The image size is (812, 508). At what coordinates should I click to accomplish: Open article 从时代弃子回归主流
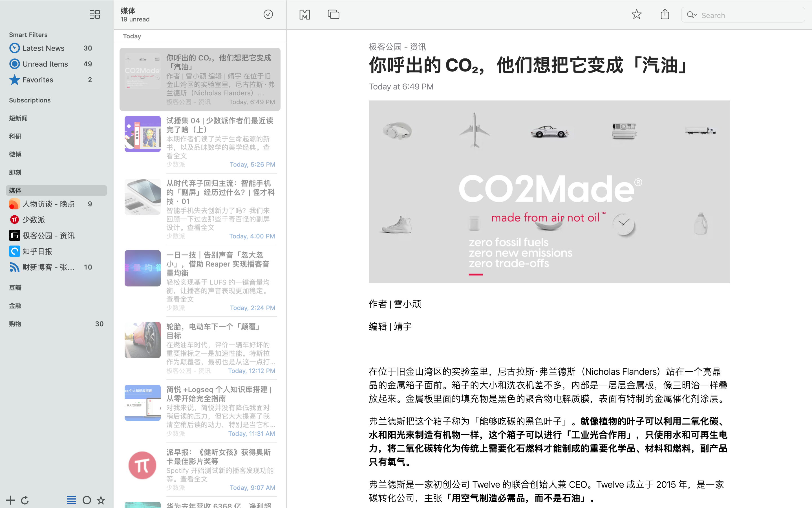pyautogui.click(x=200, y=209)
